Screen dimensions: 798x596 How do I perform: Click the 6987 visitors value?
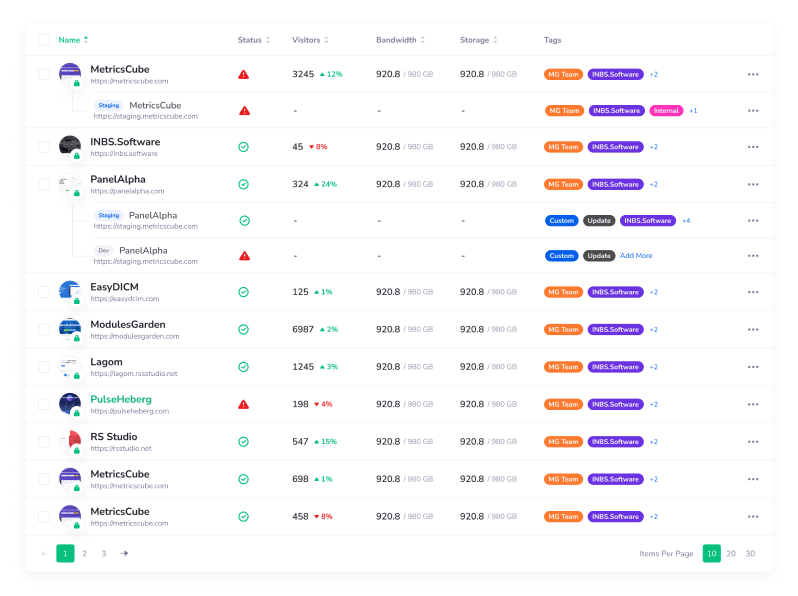pyautogui.click(x=303, y=329)
